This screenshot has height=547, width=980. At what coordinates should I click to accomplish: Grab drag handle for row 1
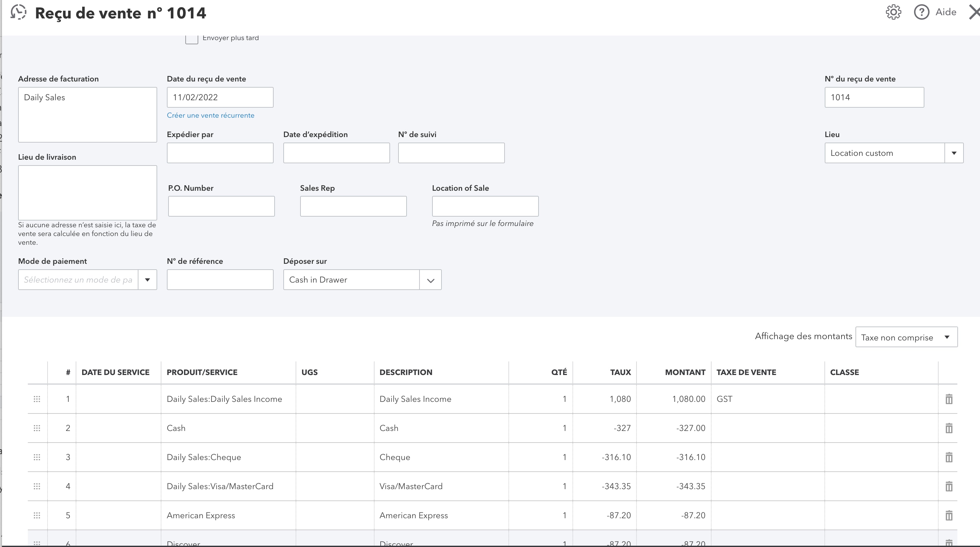coord(37,399)
